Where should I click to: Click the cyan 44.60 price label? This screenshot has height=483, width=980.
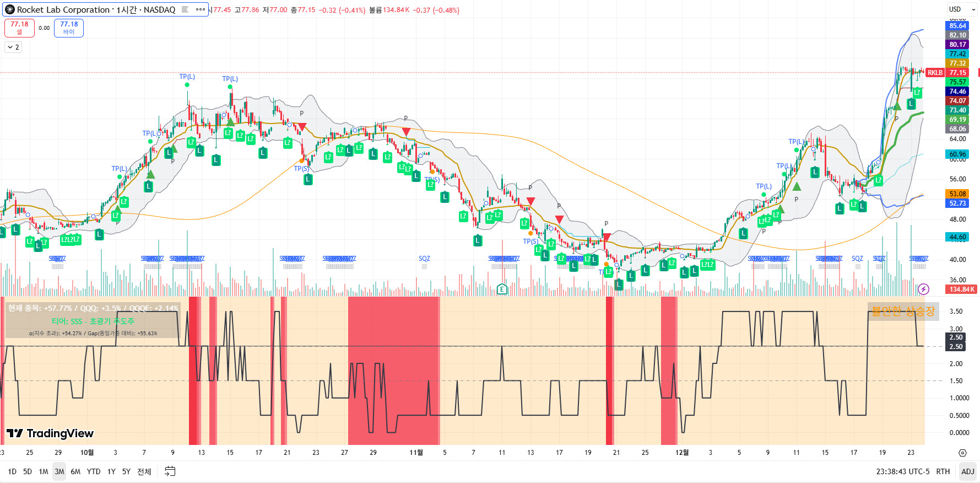tap(958, 237)
